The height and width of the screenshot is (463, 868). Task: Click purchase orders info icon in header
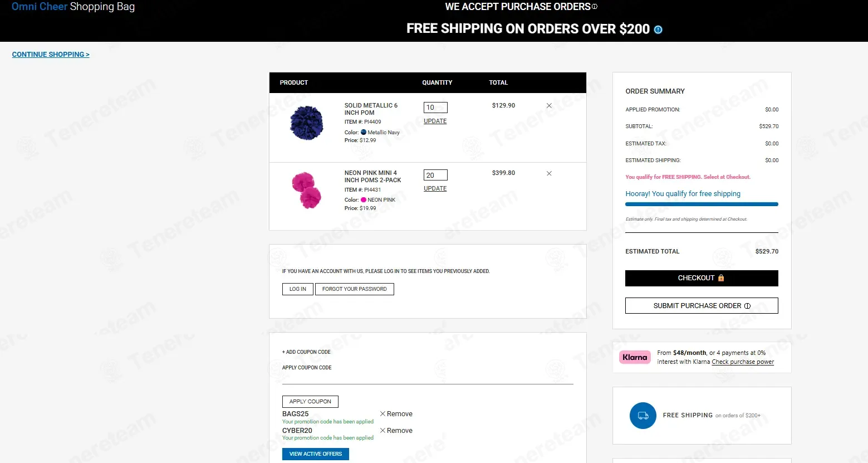click(595, 7)
